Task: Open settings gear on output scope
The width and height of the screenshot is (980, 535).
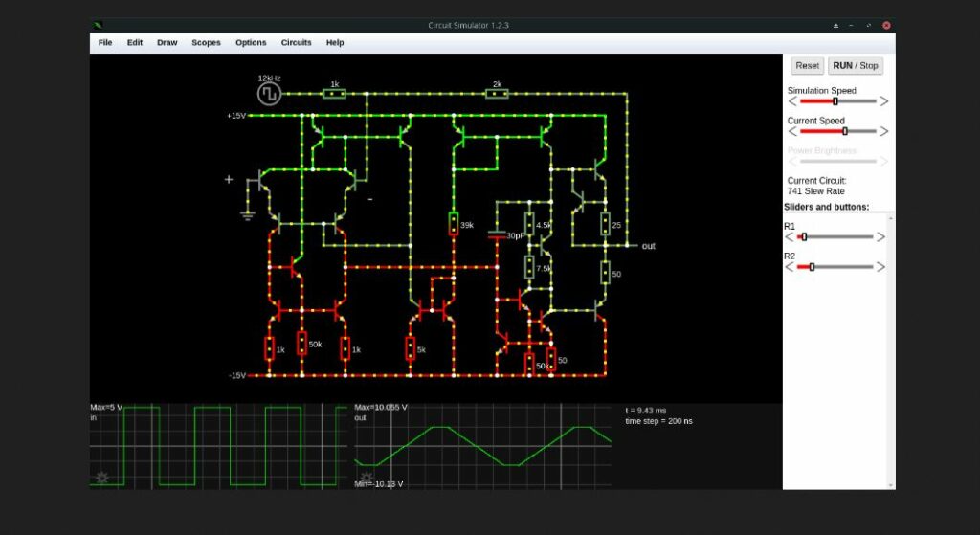Action: pyautogui.click(x=367, y=479)
